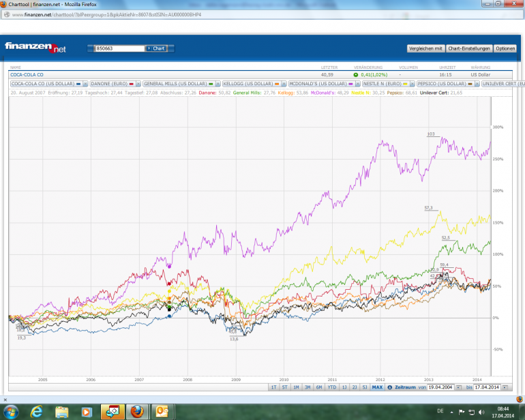
Task: Click the green change indicator icon
Action: point(356,75)
